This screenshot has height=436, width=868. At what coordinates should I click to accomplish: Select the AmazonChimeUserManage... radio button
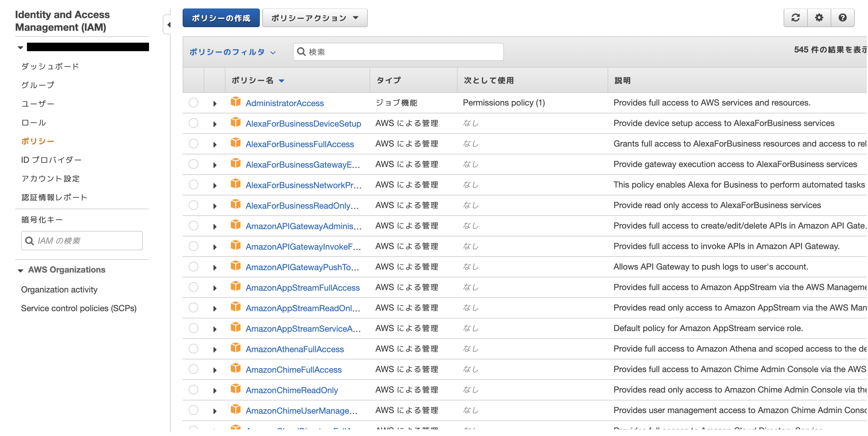193,410
